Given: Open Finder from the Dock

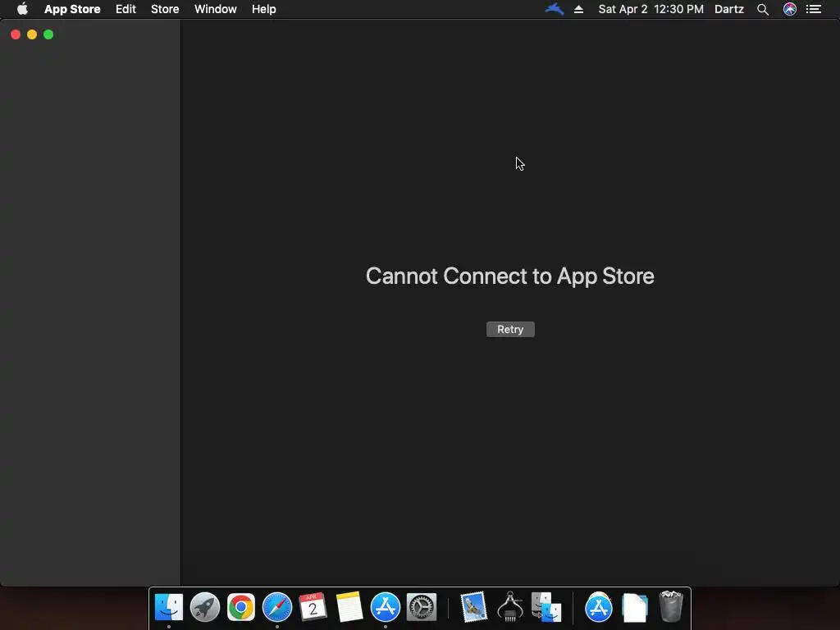Looking at the screenshot, I should tap(169, 608).
